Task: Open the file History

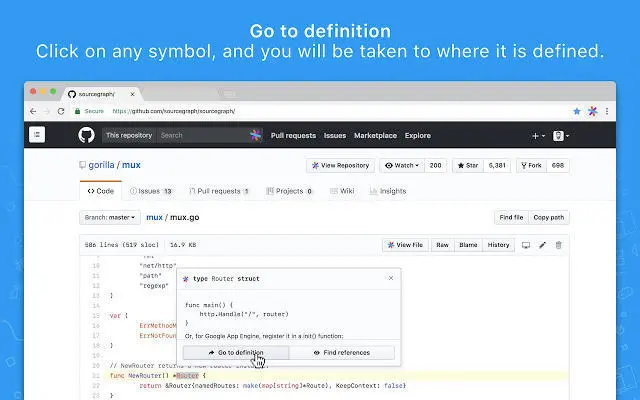Action: [498, 245]
